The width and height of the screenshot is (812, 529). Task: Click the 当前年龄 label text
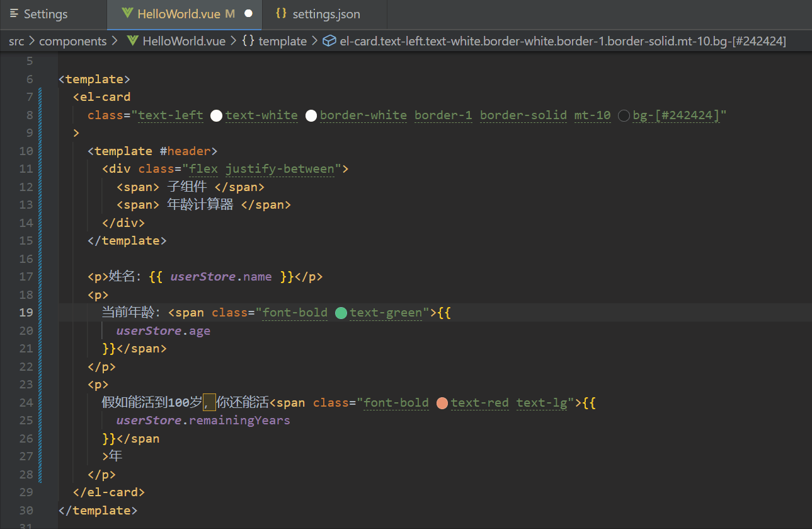click(x=129, y=313)
